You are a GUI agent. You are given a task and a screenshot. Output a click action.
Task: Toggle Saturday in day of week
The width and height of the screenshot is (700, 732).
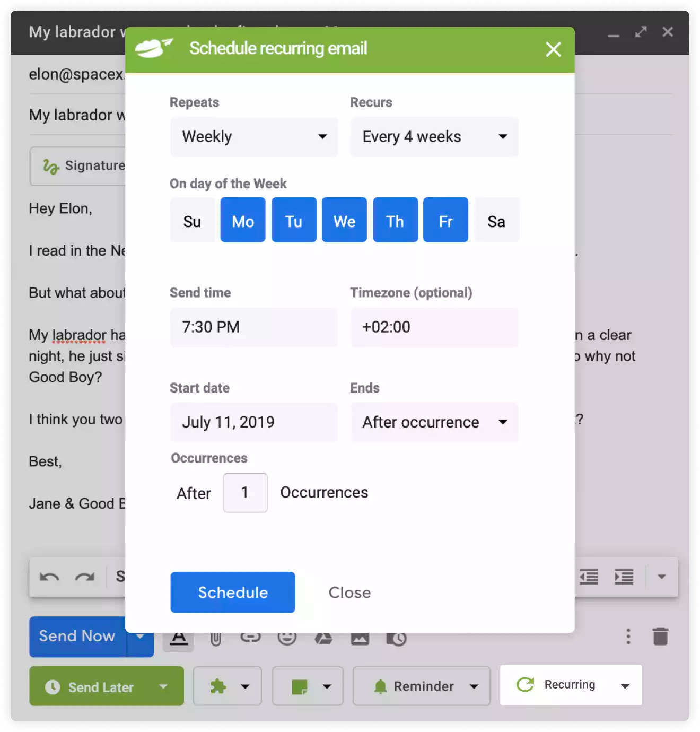point(496,220)
